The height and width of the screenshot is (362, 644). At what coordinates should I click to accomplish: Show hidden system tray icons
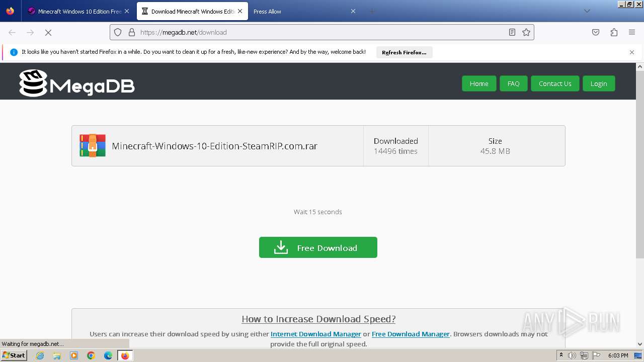pyautogui.click(x=561, y=355)
